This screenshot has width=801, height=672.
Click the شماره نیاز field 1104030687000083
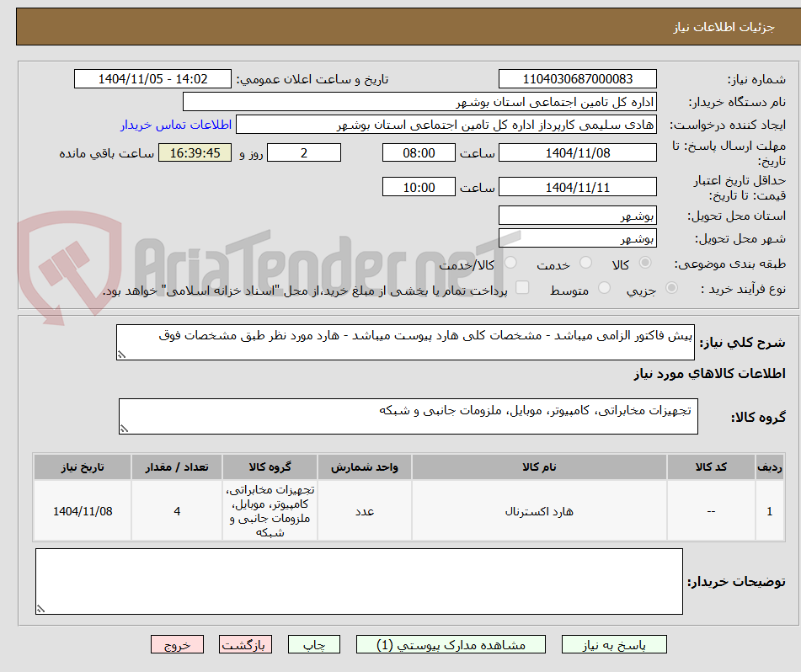pos(577,79)
